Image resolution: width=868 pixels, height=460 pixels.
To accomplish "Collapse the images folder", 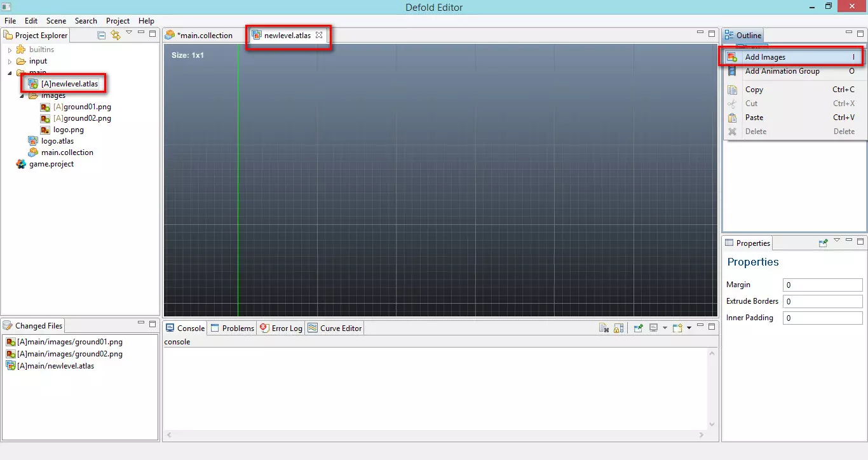I will tap(22, 96).
